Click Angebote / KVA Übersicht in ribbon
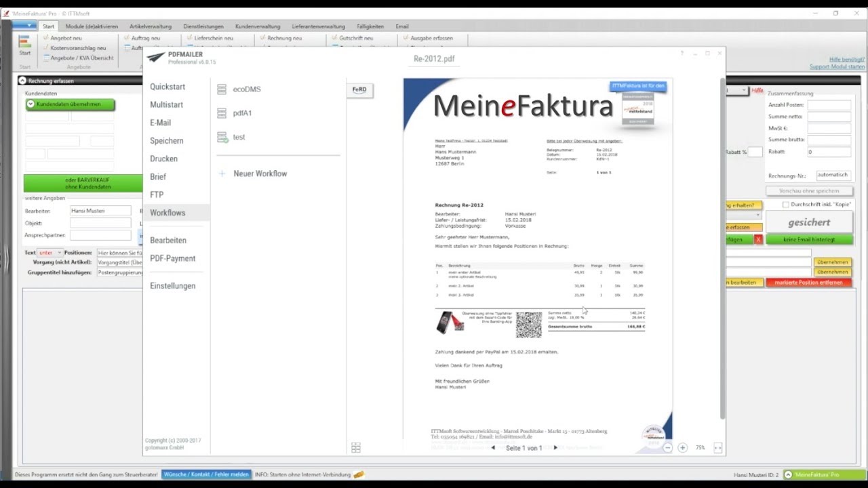The height and width of the screenshot is (488, 868). click(78, 58)
